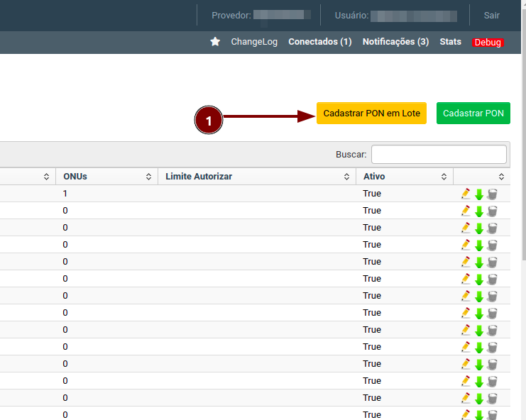526x420 pixels.
Task: Sort the table by the ONUs column
Action: click(x=106, y=177)
